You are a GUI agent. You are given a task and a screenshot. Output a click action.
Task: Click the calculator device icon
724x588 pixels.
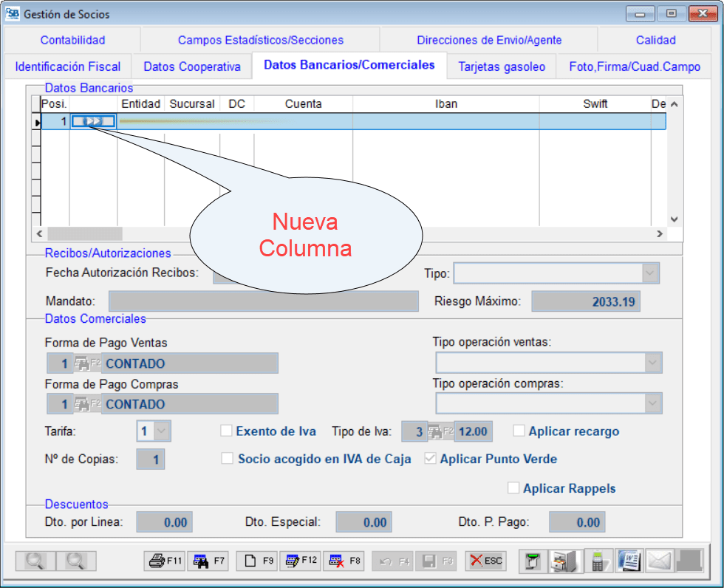point(599,561)
